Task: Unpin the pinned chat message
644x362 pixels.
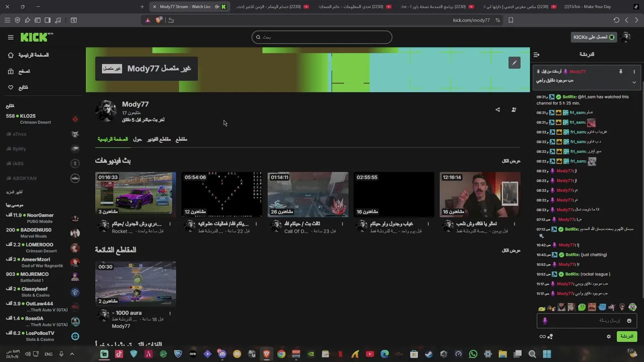Action: (x=620, y=72)
